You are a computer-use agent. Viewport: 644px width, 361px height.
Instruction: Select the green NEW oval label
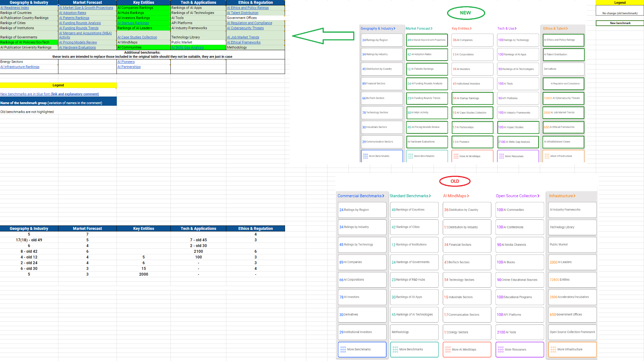466,13
